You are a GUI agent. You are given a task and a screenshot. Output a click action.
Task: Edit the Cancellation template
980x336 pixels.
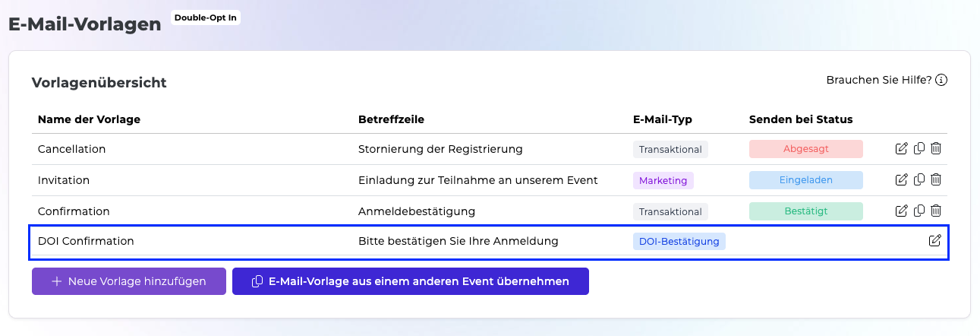902,149
